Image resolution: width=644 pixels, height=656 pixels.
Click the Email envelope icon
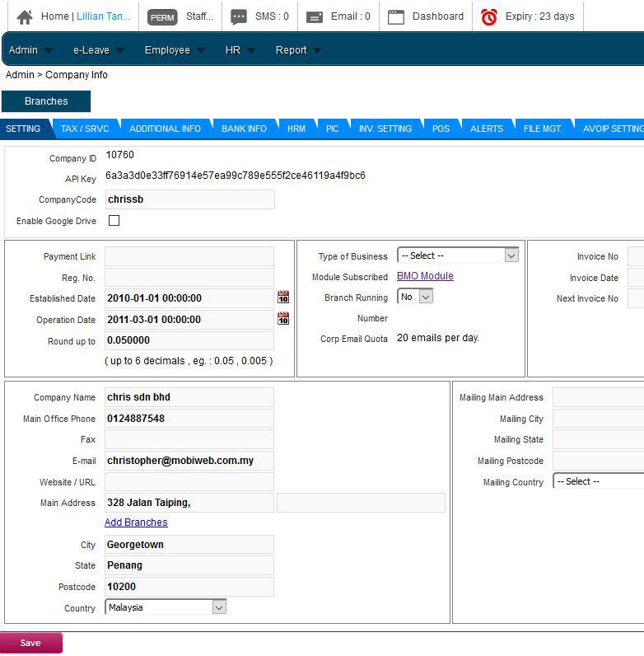[315, 17]
